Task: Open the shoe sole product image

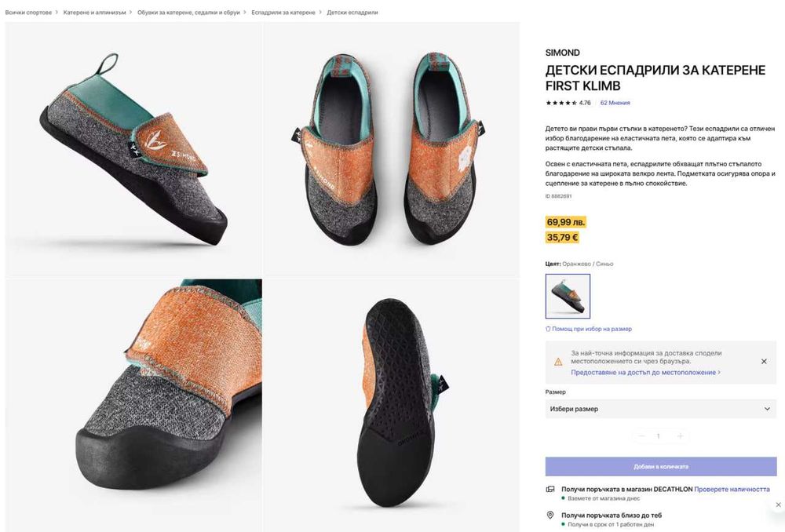Action: tap(391, 404)
